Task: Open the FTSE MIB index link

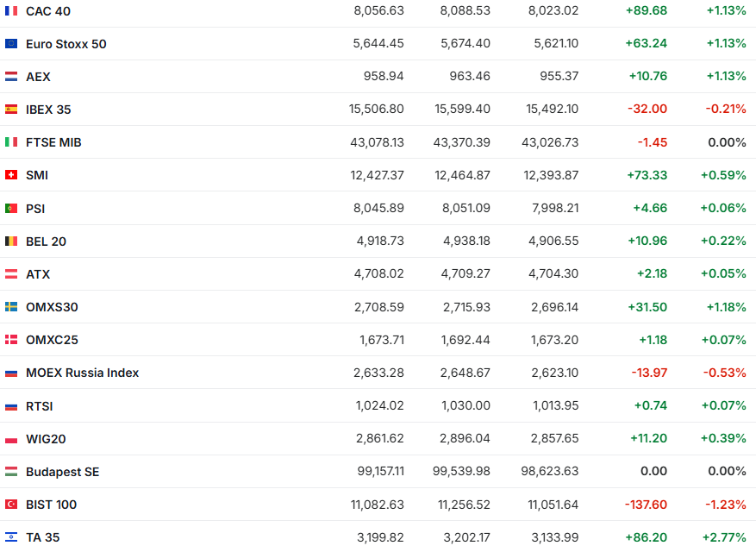Action: point(53,142)
